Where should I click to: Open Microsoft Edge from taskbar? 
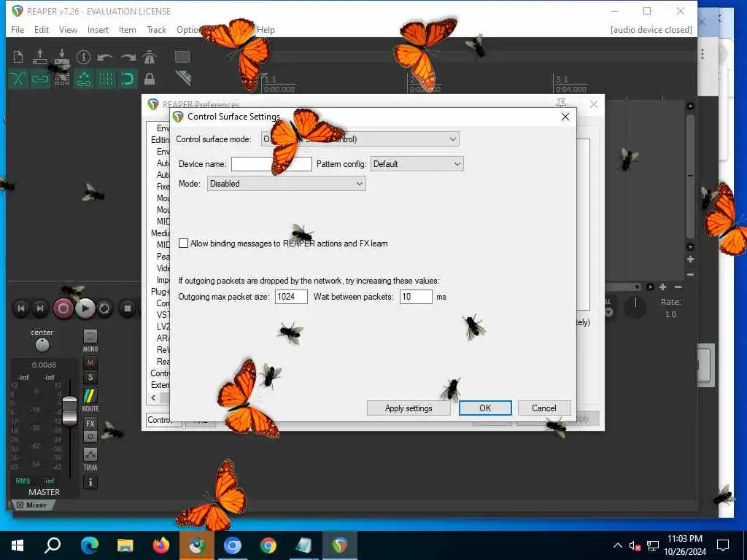pyautogui.click(x=89, y=545)
